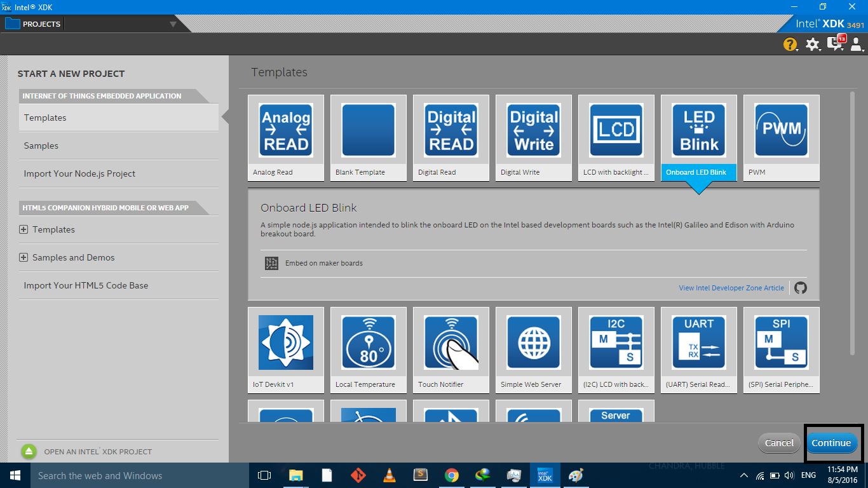This screenshot has width=868, height=488.
Task: Open the help question mark icon
Action: [790, 44]
